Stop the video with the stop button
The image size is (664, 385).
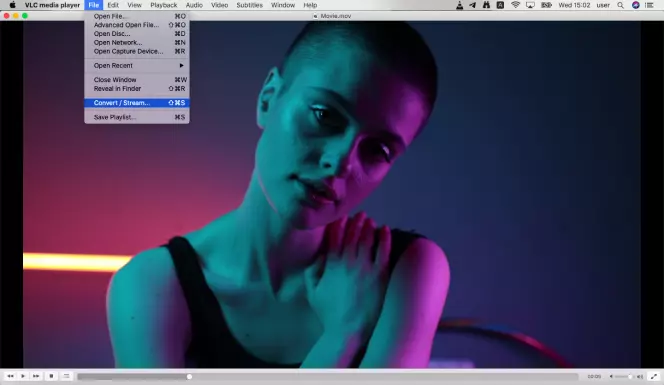point(51,376)
